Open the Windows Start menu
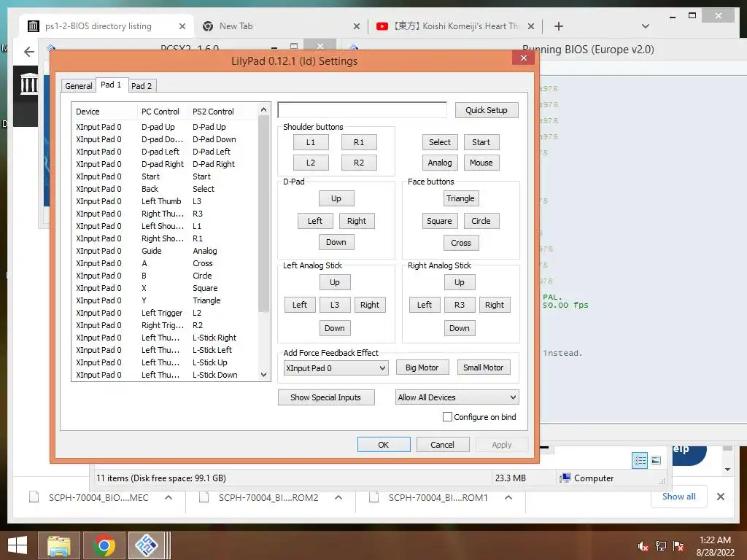The image size is (747, 560). [x=18, y=545]
